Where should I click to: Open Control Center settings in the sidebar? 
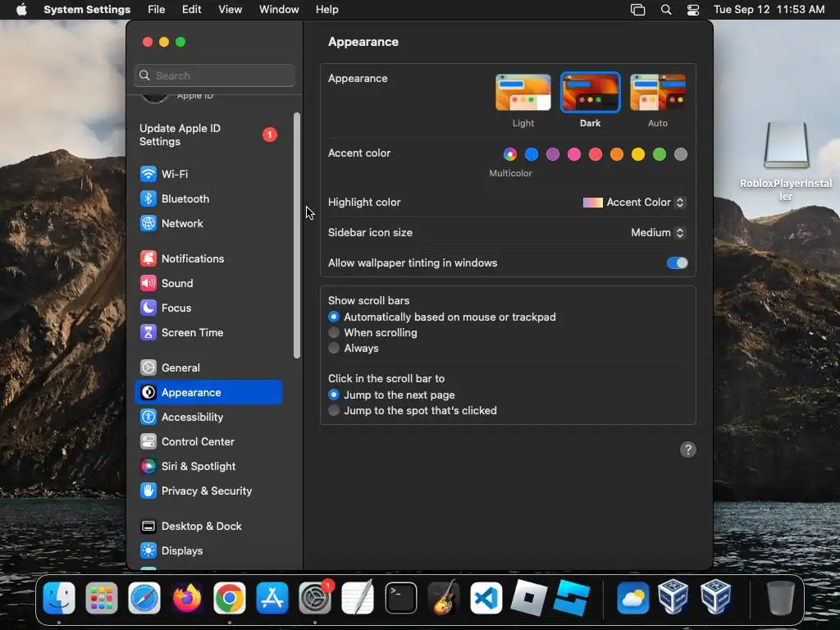coord(208,442)
